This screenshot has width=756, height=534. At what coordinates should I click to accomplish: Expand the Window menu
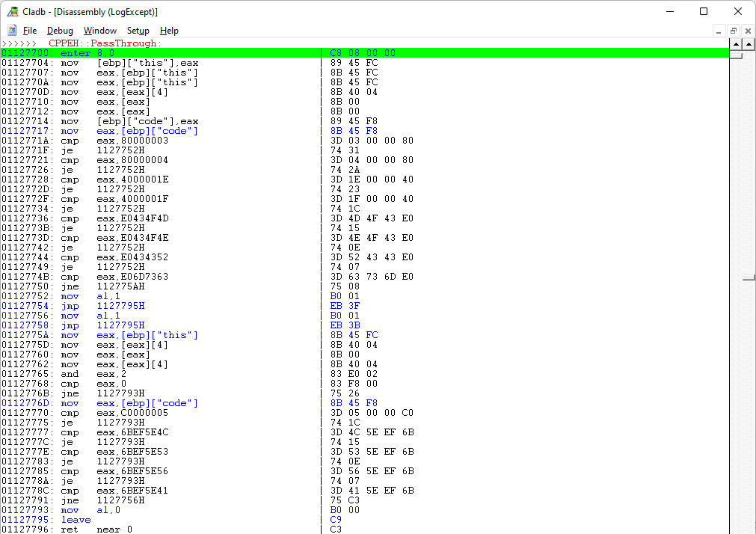[x=99, y=31]
